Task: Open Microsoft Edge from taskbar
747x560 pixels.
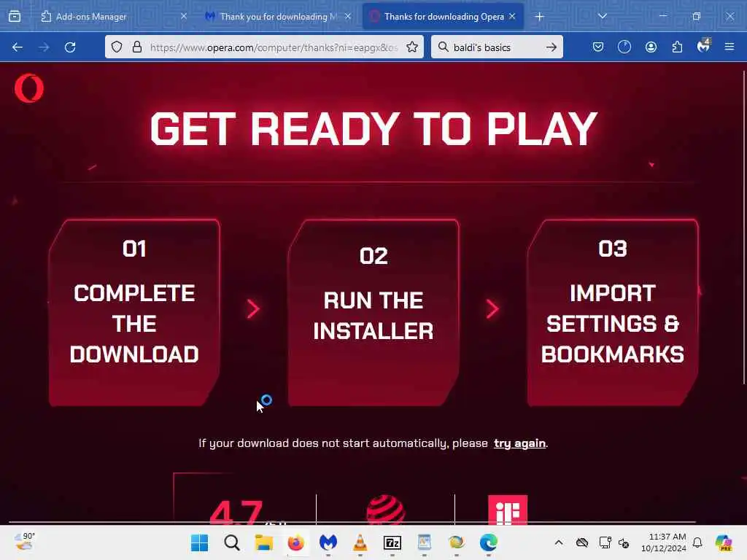Action: point(488,542)
